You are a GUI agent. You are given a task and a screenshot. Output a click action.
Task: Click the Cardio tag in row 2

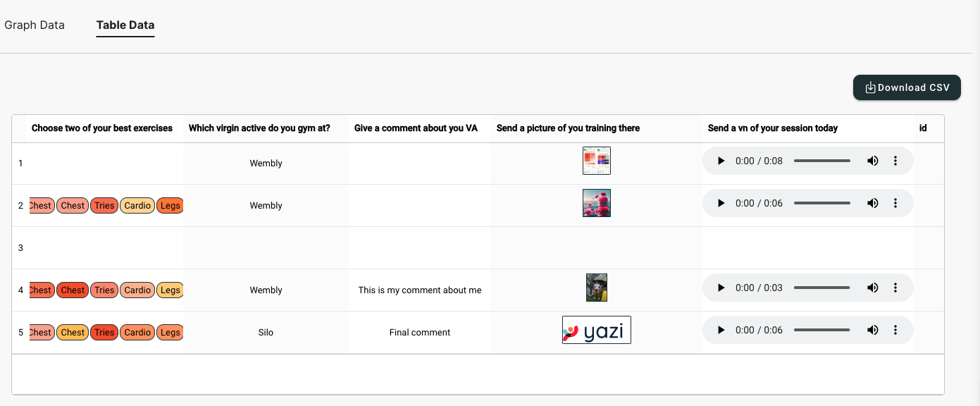137,206
